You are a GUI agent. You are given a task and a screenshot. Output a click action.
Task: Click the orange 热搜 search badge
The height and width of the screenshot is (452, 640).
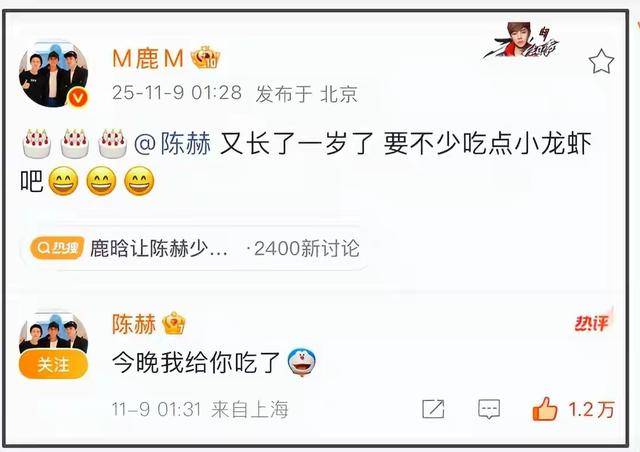pos(57,248)
